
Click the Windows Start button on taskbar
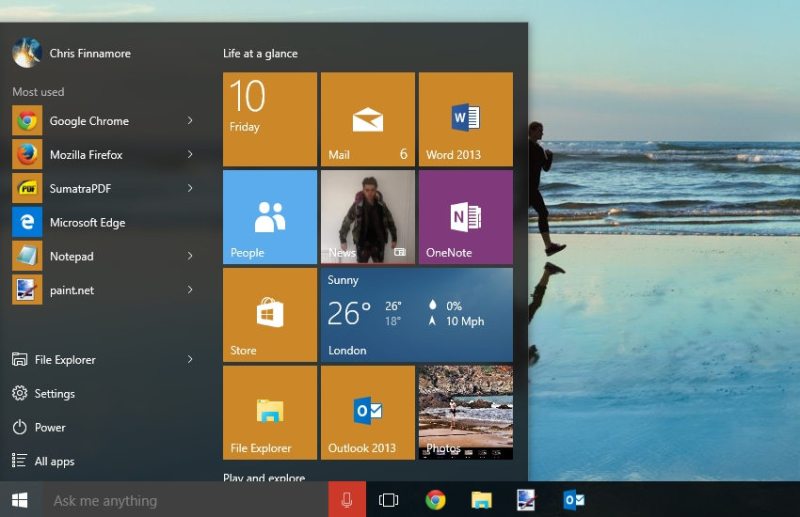(20, 500)
